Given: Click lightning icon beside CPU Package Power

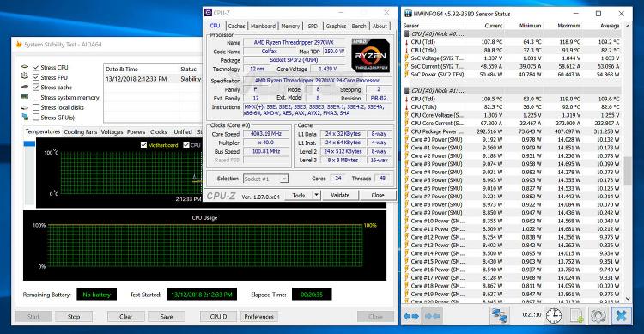Looking at the screenshot, I should coord(407,131).
